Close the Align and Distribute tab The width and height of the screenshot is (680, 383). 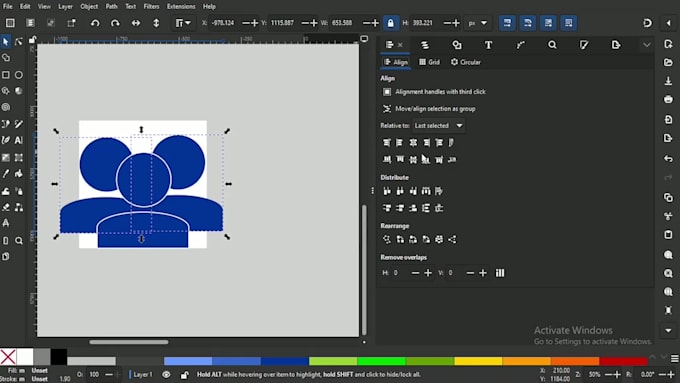(400, 45)
